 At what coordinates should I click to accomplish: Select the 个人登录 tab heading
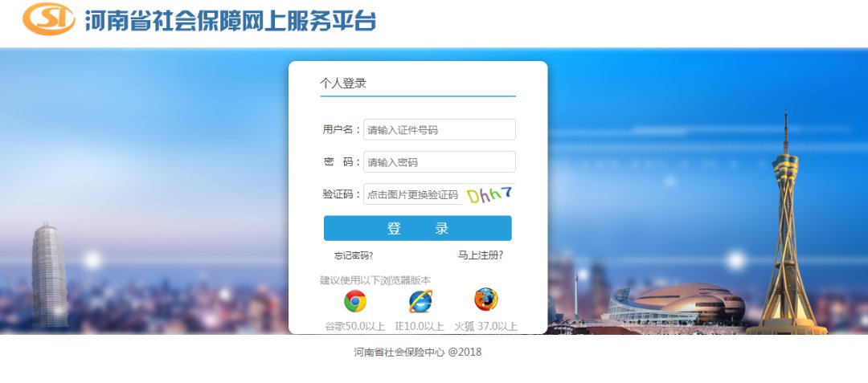click(343, 84)
